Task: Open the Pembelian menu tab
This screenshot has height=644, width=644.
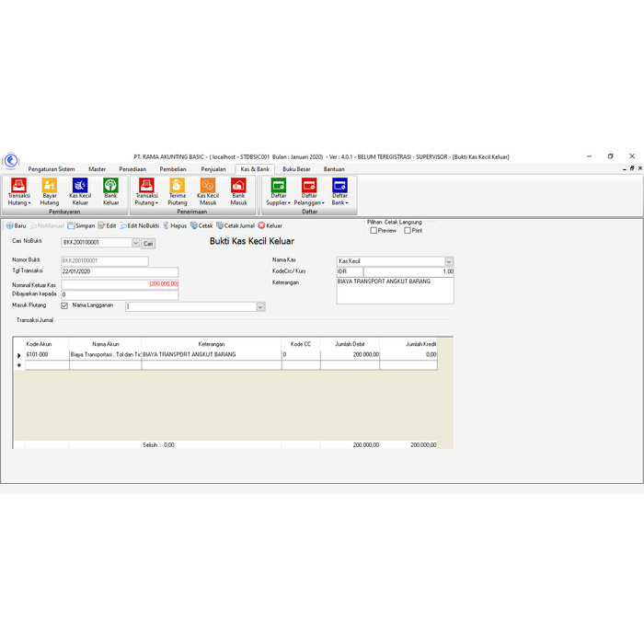Action: click(173, 169)
